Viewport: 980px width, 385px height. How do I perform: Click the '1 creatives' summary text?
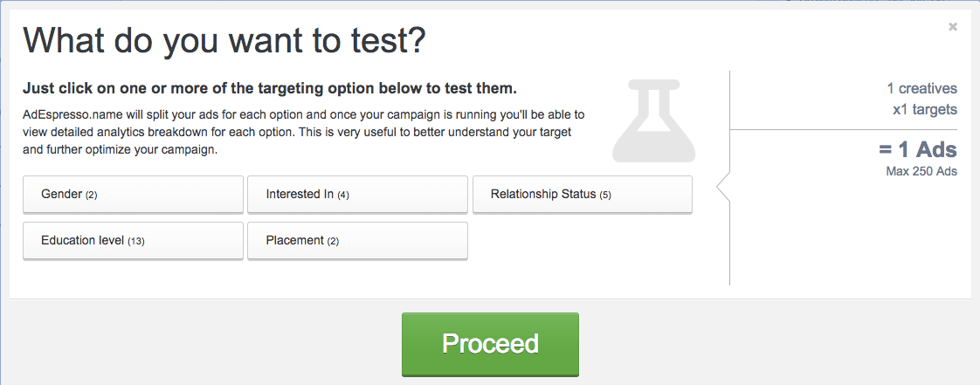pos(921,88)
